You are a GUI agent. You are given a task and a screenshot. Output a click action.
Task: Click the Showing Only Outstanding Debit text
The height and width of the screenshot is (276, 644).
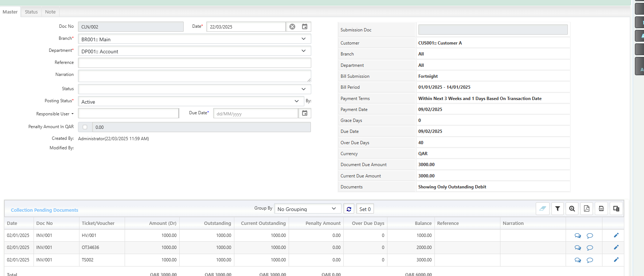pyautogui.click(x=452, y=187)
